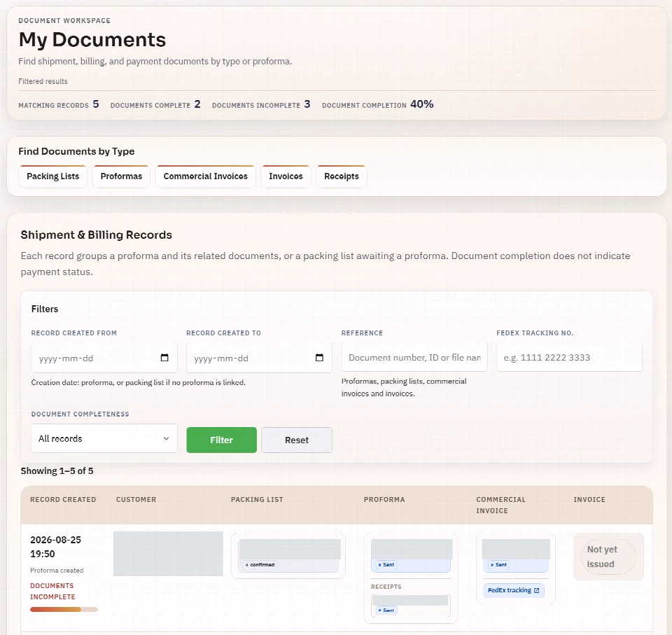Click the Commercial Invoice column header

pos(500,505)
